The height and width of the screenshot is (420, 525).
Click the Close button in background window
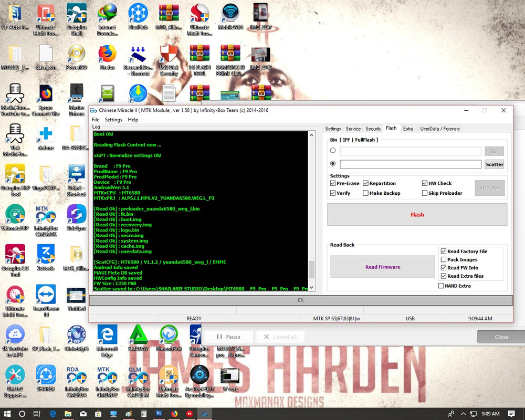click(501, 337)
